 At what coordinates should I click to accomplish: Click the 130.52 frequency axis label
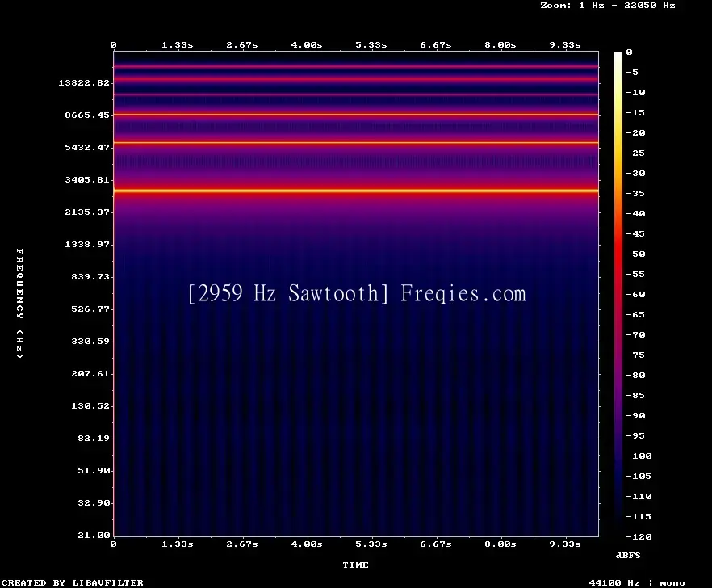click(90, 405)
